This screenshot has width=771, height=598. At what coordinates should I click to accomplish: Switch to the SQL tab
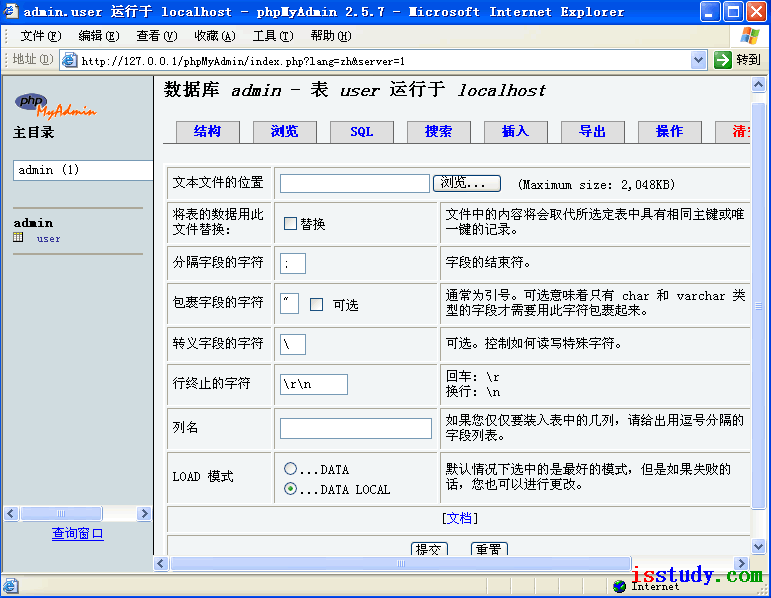point(362,131)
